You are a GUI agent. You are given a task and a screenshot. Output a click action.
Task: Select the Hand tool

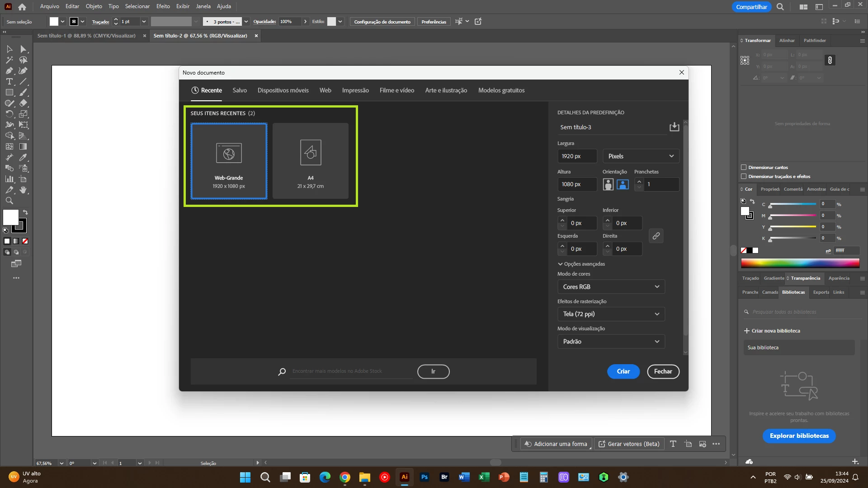[23, 190]
